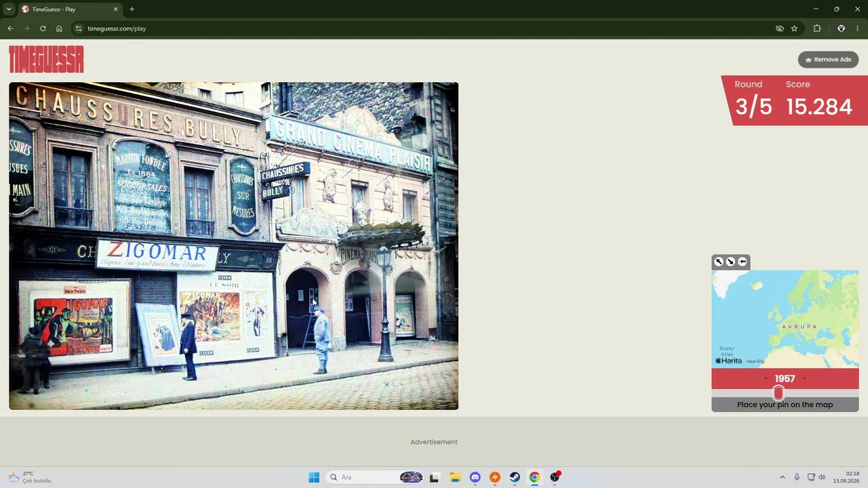Viewport: 868px width, 488px height.
Task: Click the red year slider handle
Action: pyautogui.click(x=778, y=393)
